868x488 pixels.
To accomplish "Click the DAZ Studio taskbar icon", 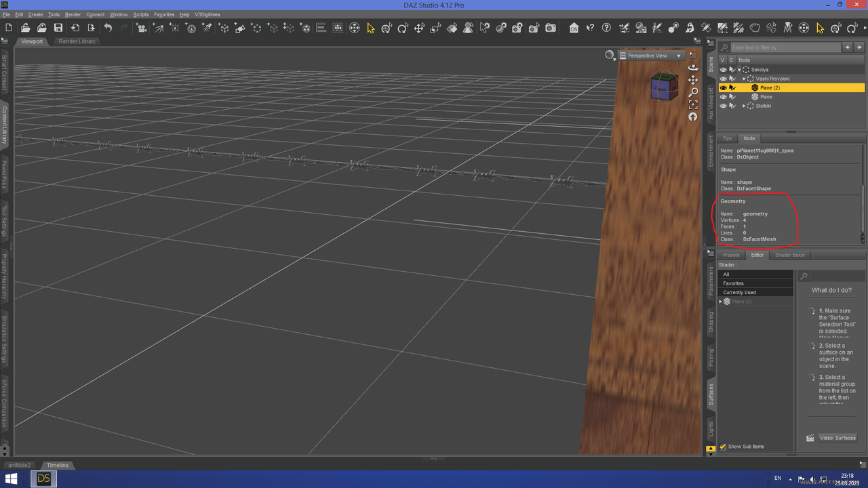I will click(43, 479).
